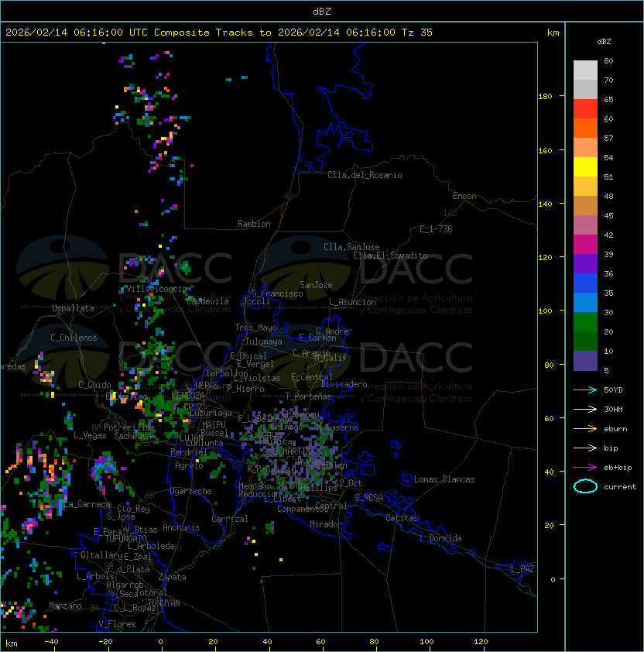Click the 'Zapata' map label
This screenshot has width=644, height=652.
172,577
